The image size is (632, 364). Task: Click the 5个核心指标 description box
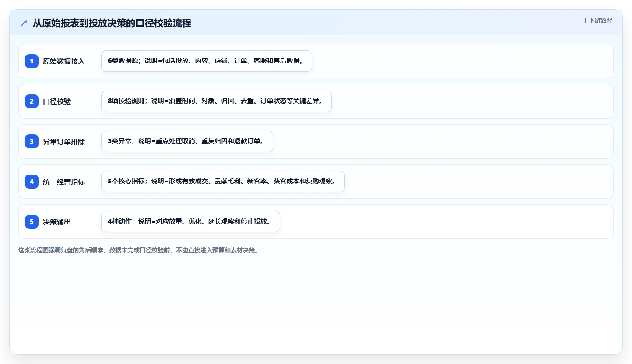[x=223, y=182]
